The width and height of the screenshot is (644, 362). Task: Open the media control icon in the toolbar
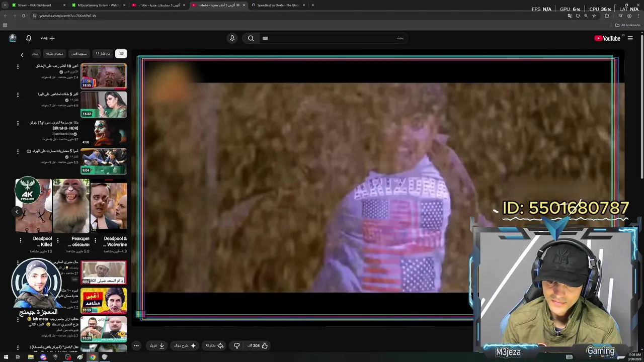pyautogui.click(x=620, y=16)
